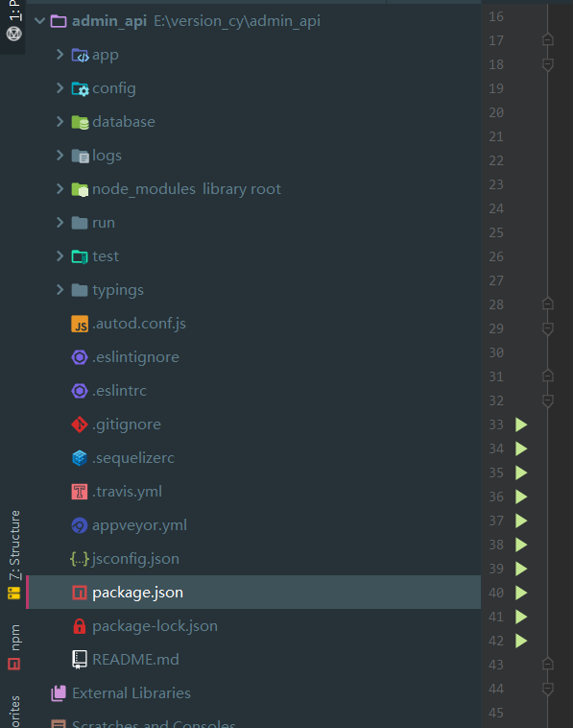Select appveyor.yml file name
Viewport: 573px width, 728px height.
click(140, 525)
